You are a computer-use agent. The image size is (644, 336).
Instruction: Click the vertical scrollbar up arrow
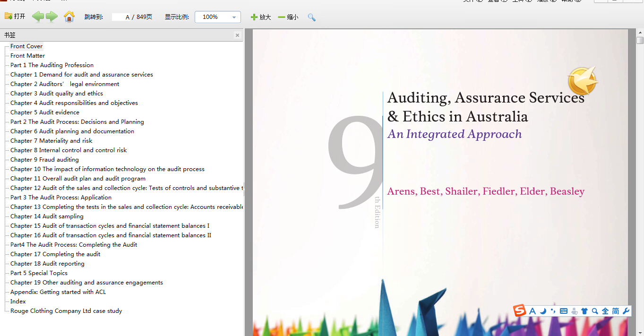(x=640, y=32)
